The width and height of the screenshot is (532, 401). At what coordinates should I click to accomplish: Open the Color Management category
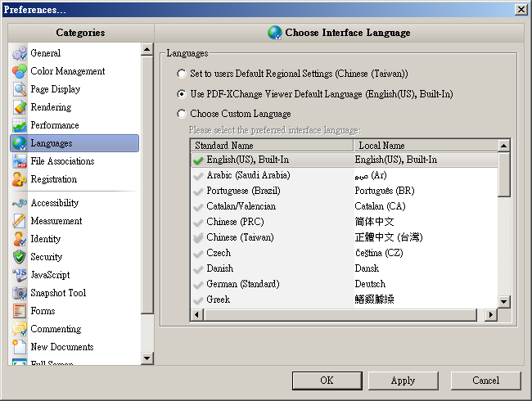(x=74, y=71)
